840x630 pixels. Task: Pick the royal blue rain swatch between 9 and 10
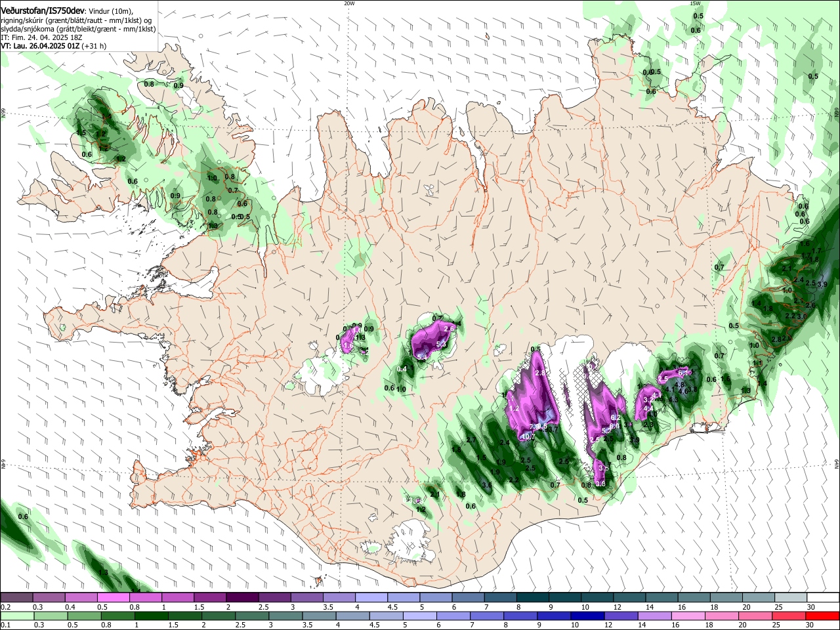(x=555, y=616)
